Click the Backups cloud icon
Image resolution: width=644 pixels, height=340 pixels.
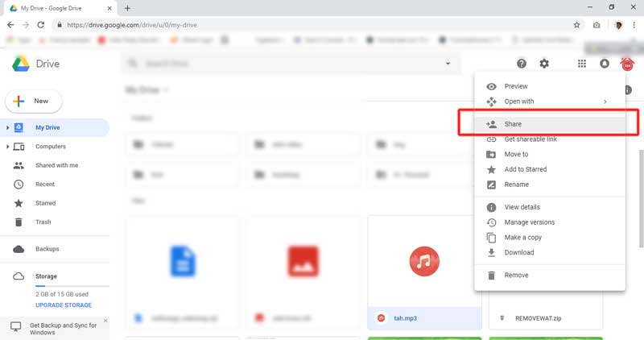[x=19, y=249]
